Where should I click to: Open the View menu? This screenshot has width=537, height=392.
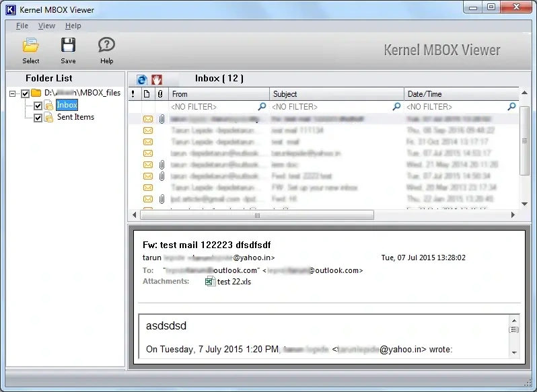click(46, 26)
